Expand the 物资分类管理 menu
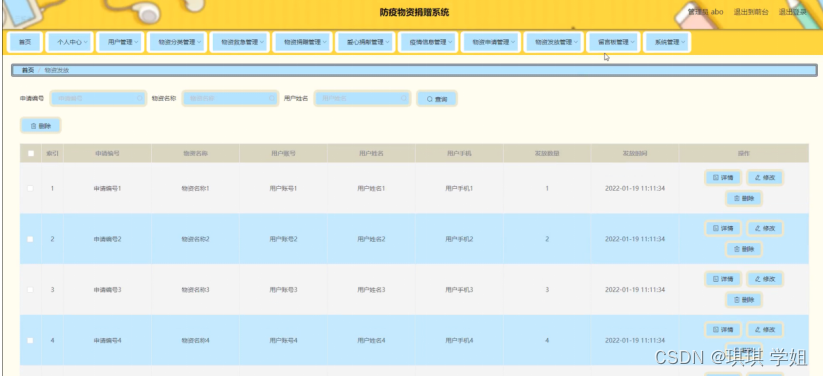The width and height of the screenshot is (823, 376). (x=176, y=43)
